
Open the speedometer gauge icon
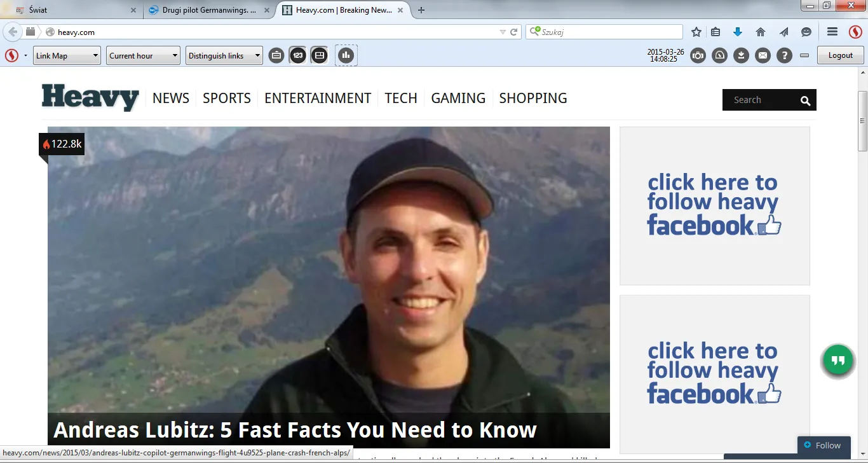pyautogui.click(x=719, y=55)
